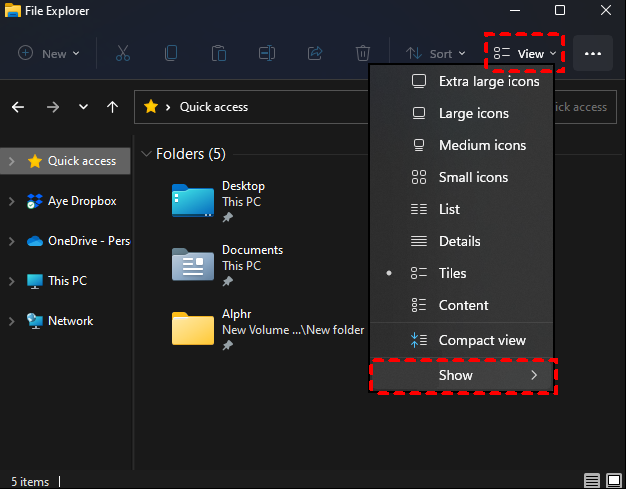Toggle Compact view
Viewport: 627px width, 489px height.
tap(461, 340)
